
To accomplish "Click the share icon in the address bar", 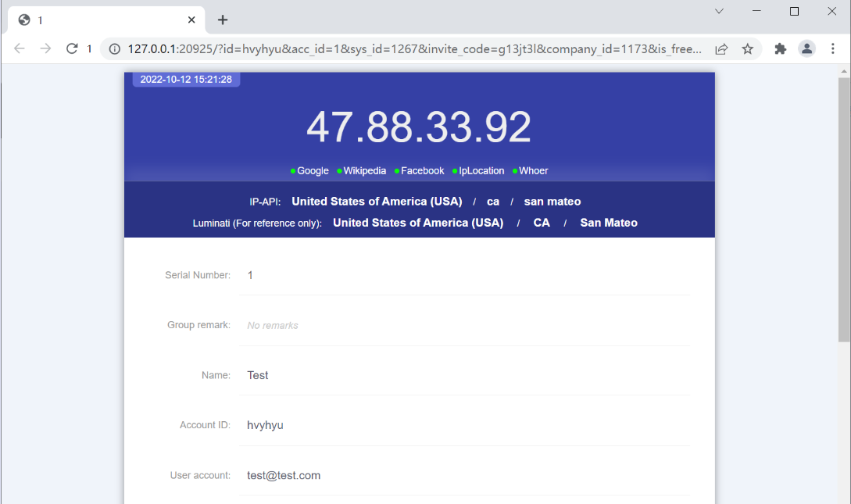I will (x=720, y=48).
